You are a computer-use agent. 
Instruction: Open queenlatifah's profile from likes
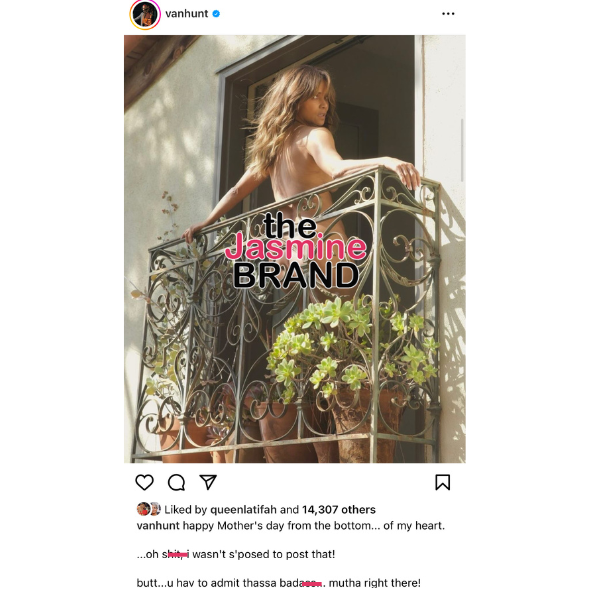click(x=243, y=509)
